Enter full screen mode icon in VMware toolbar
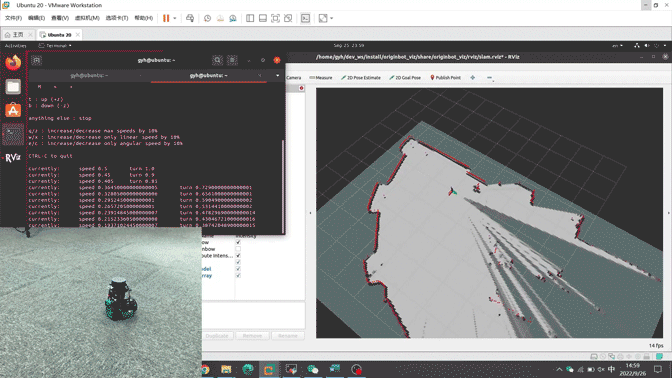This screenshot has width=672, height=378. pos(276,18)
